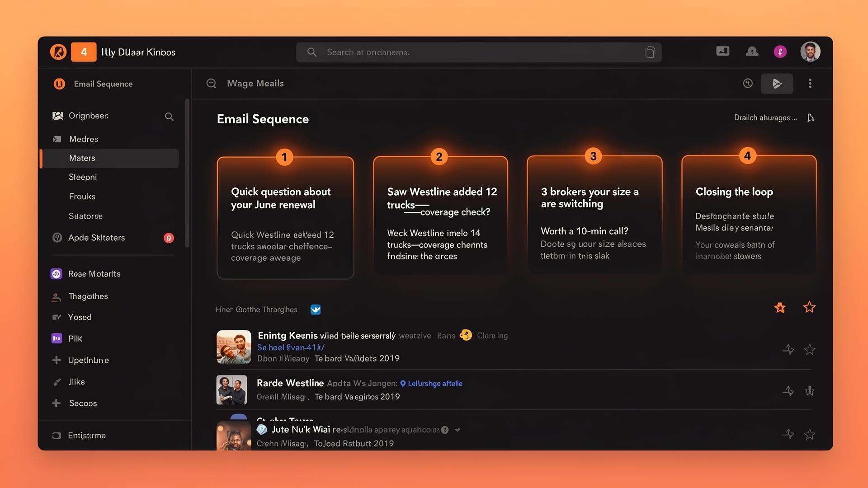Viewport: 868px width, 488px height.
Task: Open the three-dot more options menu
Action: click(810, 84)
